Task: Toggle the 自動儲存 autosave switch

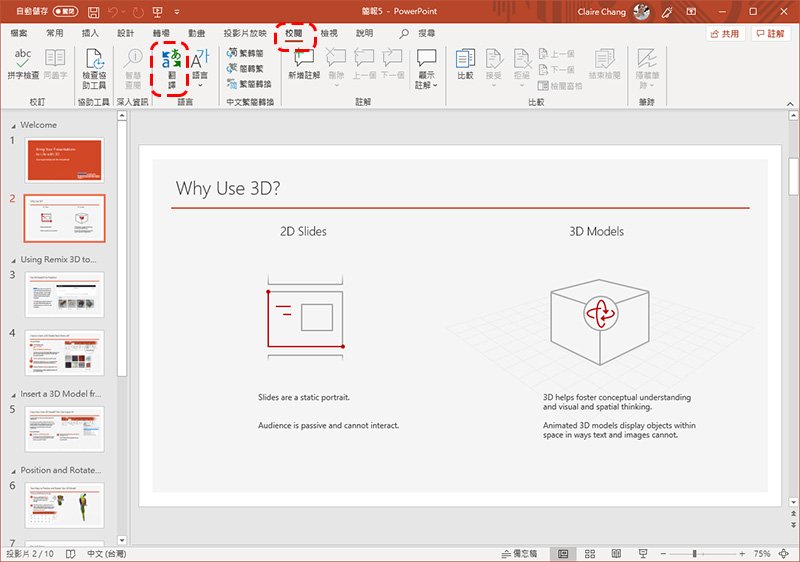Action: coord(65,13)
